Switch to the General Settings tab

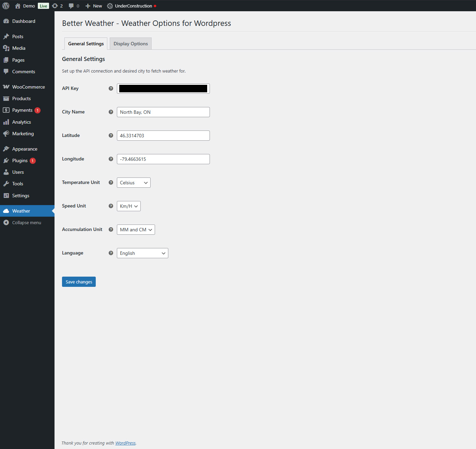86,44
